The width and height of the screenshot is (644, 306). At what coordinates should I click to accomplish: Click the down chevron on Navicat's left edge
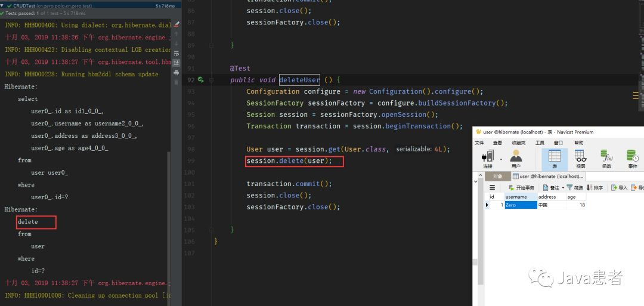coord(476,181)
